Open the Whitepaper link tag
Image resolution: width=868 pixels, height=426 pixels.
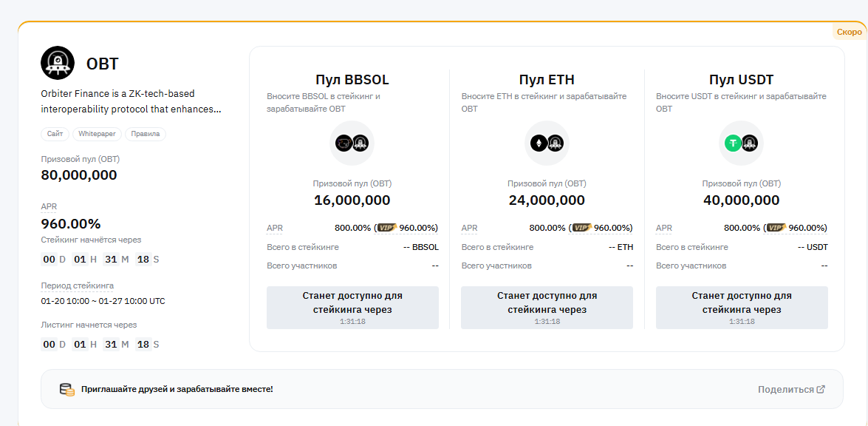[97, 134]
